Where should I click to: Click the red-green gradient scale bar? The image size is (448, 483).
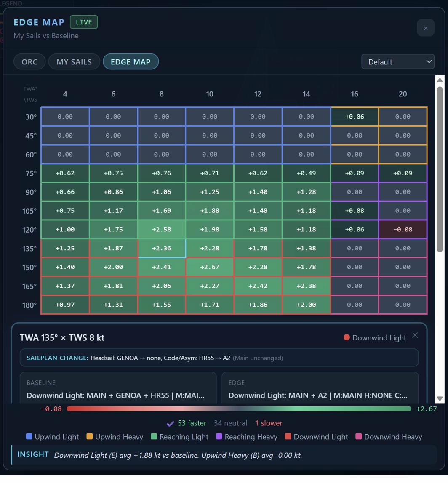(x=239, y=408)
